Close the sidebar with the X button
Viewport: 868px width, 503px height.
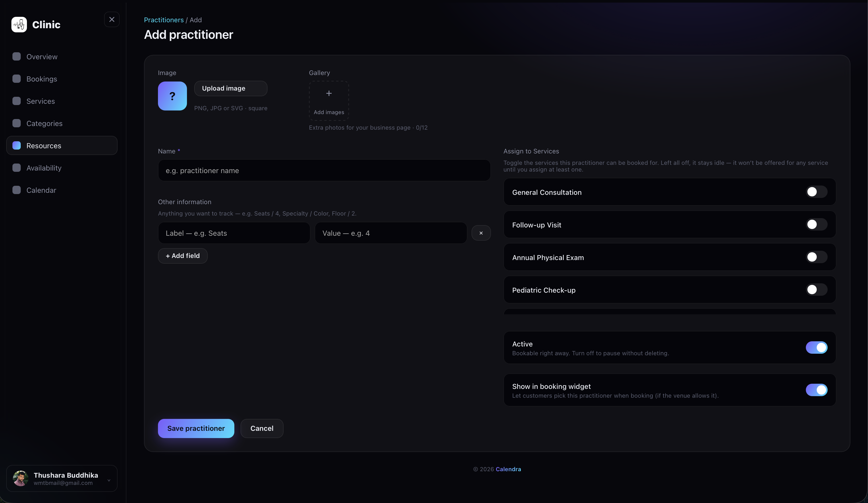[112, 20]
